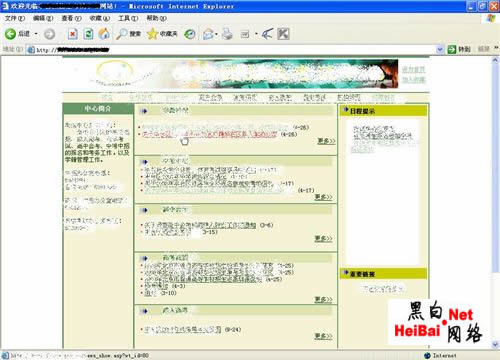Click 更多>> below the (4-17) list

[323, 197]
